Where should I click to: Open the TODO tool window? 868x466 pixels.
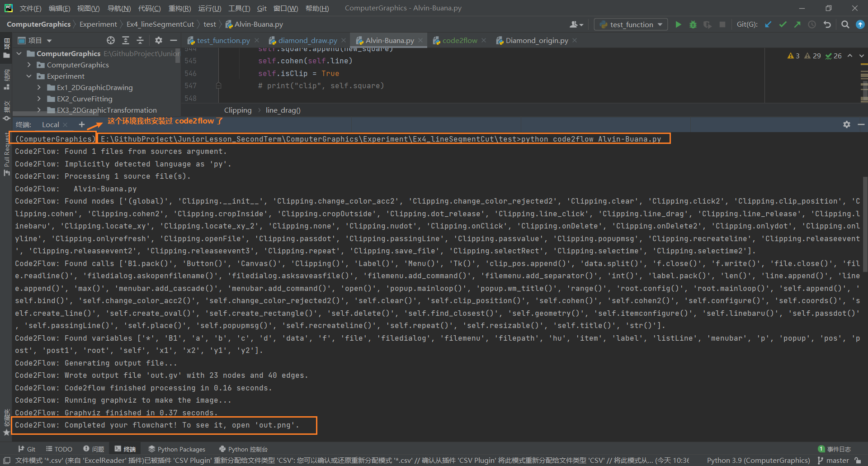click(x=59, y=449)
